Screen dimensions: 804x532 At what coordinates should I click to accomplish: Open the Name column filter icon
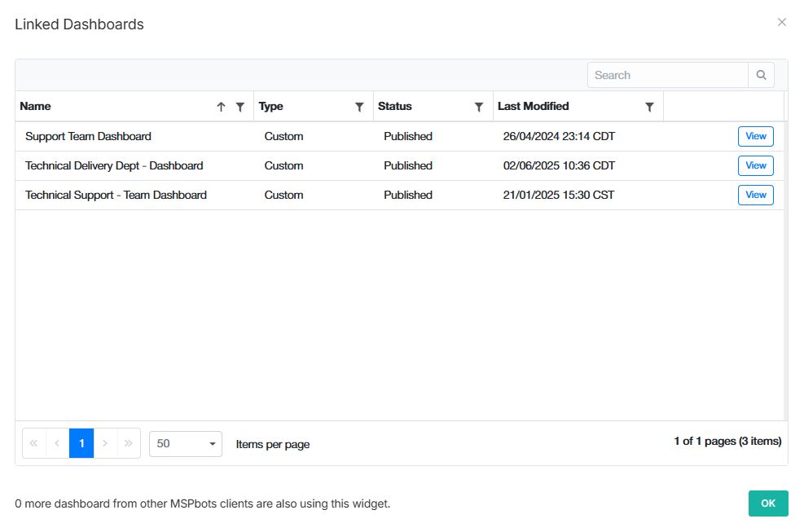coord(239,107)
